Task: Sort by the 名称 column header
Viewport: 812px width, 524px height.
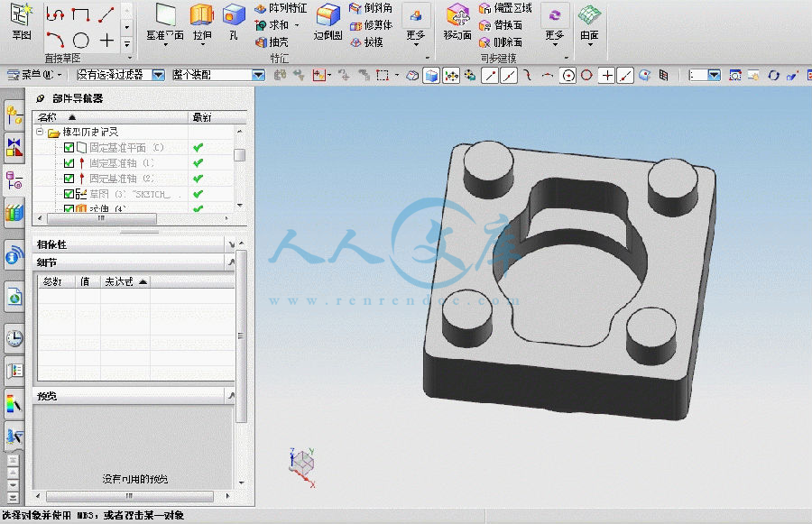Action: click(110, 117)
